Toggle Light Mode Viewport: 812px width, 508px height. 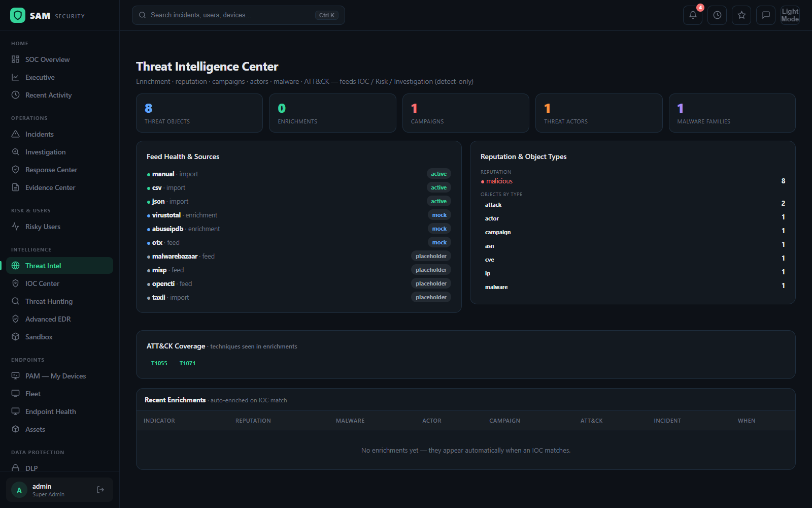[790, 15]
